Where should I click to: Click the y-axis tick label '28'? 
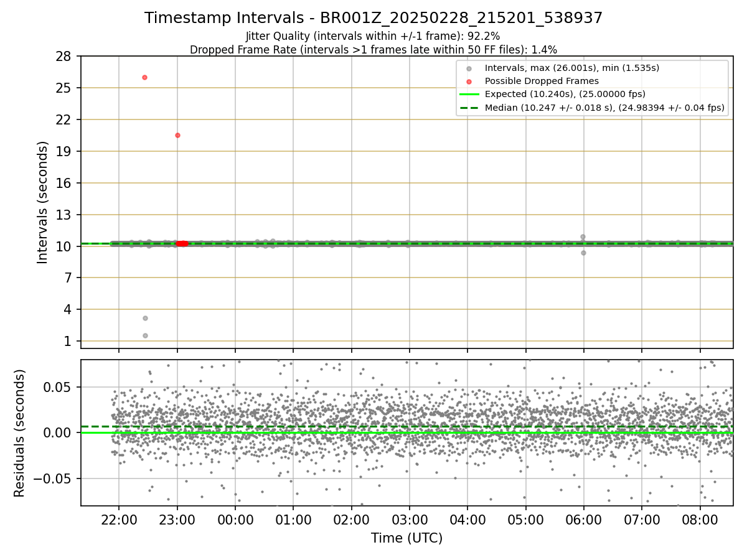point(64,56)
